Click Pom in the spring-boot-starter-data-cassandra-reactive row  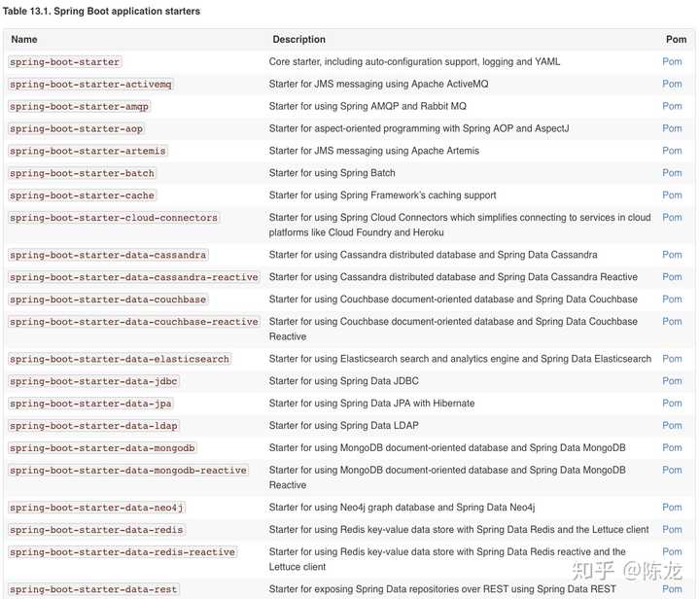tap(672, 277)
